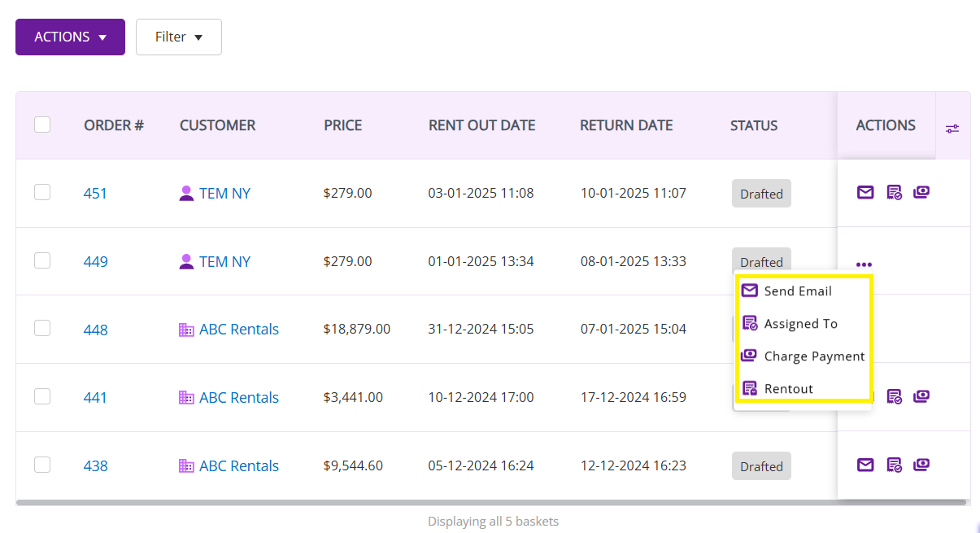Click price $3,441.00

pyautogui.click(x=353, y=397)
